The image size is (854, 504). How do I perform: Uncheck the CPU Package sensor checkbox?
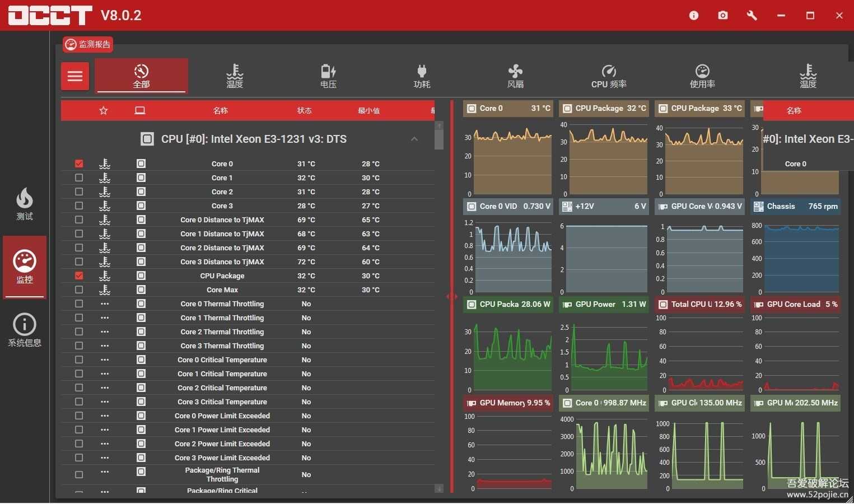(78, 276)
